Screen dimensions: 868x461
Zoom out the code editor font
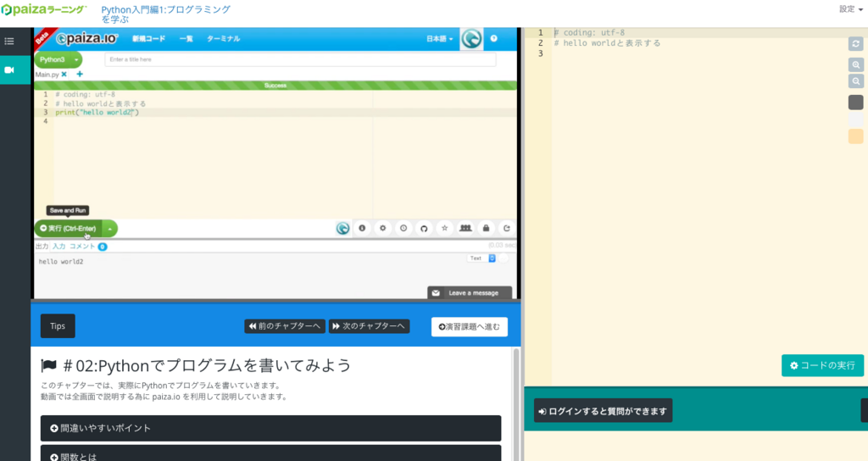point(856,81)
